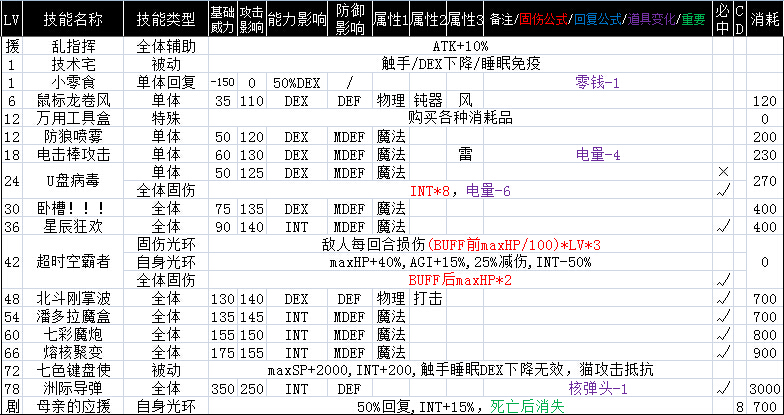The image size is (784, 415).
Task: Click the purple 零钱-1 note
Action: [598, 83]
